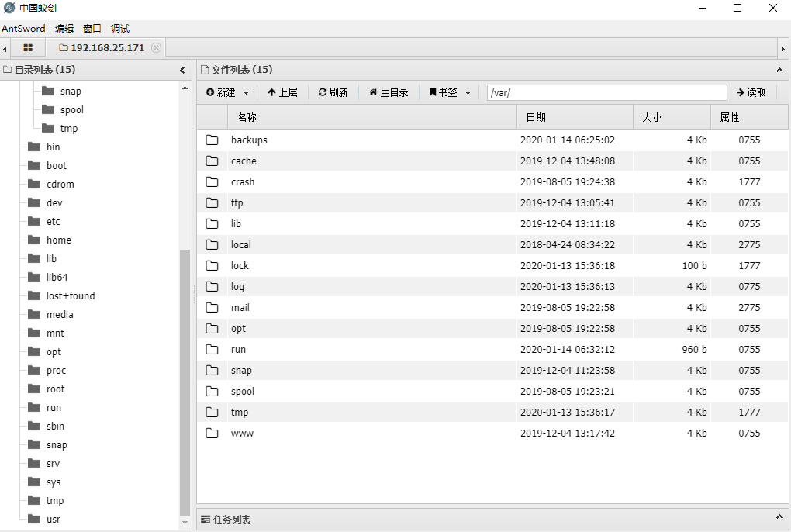Open the 编辑 menu
This screenshot has width=791, height=532.
[x=64, y=28]
